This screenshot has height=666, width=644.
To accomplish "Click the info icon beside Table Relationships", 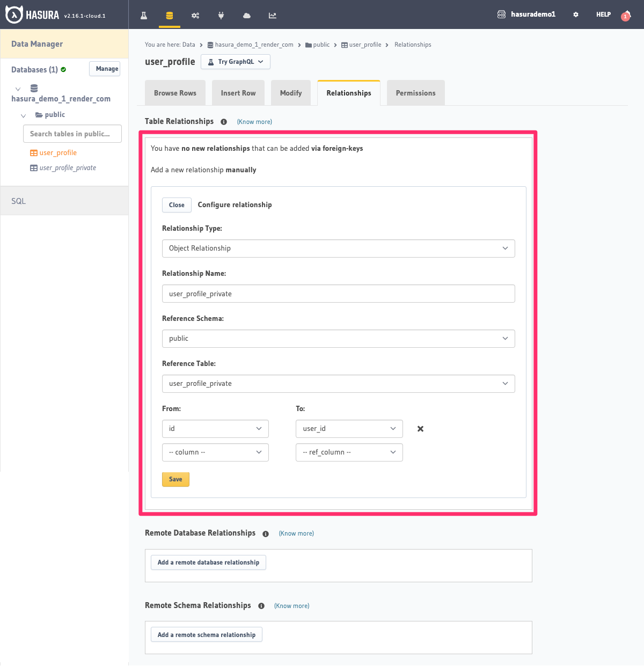I will tap(224, 122).
